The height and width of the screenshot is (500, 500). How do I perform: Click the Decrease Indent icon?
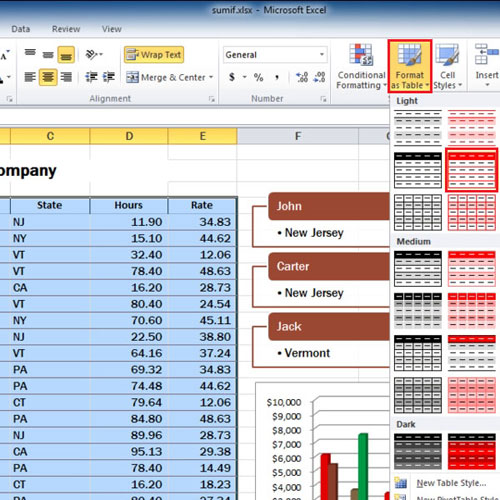click(x=91, y=77)
